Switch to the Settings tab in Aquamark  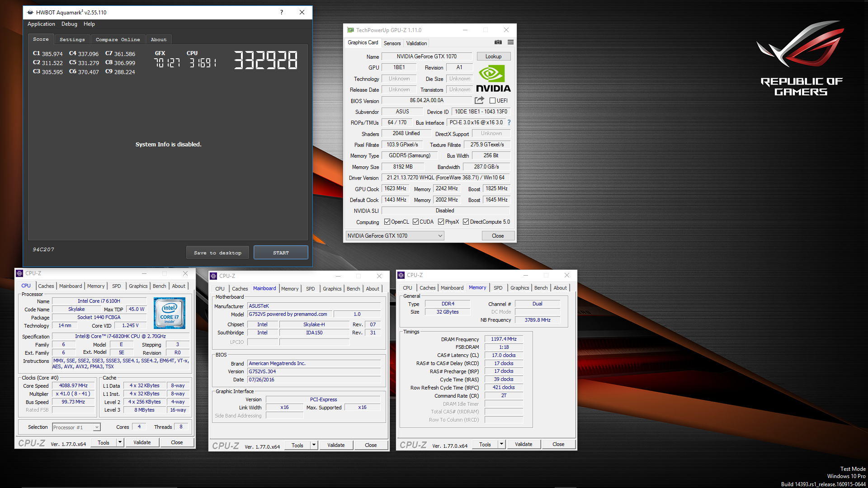click(72, 39)
